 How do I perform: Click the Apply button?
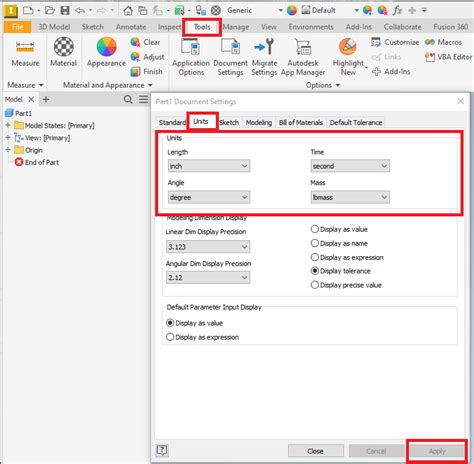[x=437, y=451]
